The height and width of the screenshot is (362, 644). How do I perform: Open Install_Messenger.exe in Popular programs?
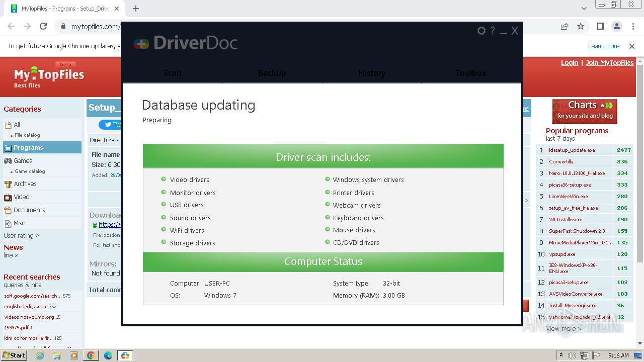[x=573, y=305]
